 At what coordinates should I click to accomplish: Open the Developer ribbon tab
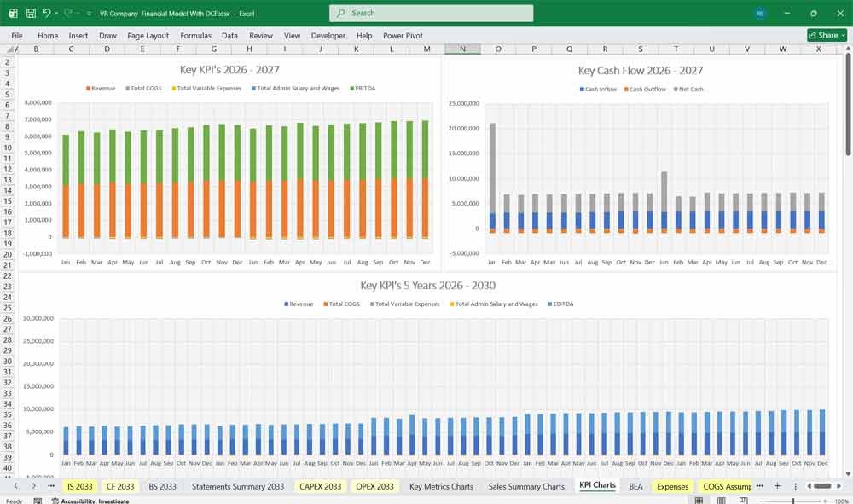[328, 35]
